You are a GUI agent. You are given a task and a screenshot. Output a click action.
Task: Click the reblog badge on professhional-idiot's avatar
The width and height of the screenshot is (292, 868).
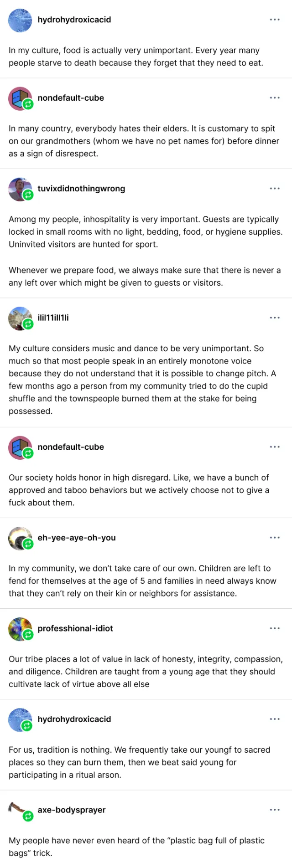(x=28, y=635)
